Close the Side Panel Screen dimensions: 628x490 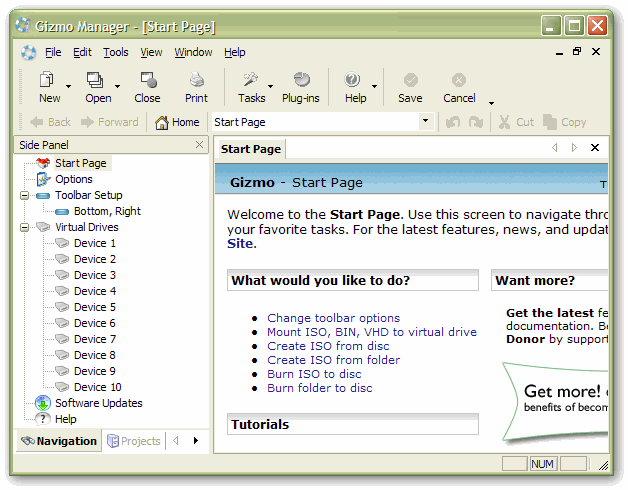pyautogui.click(x=199, y=144)
